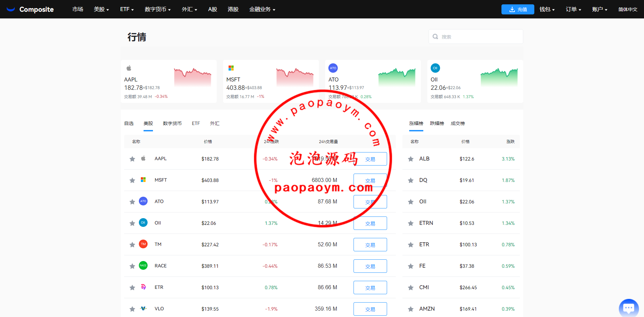Click the green RACE icon in table
This screenshot has width=644, height=317.
click(x=143, y=265)
